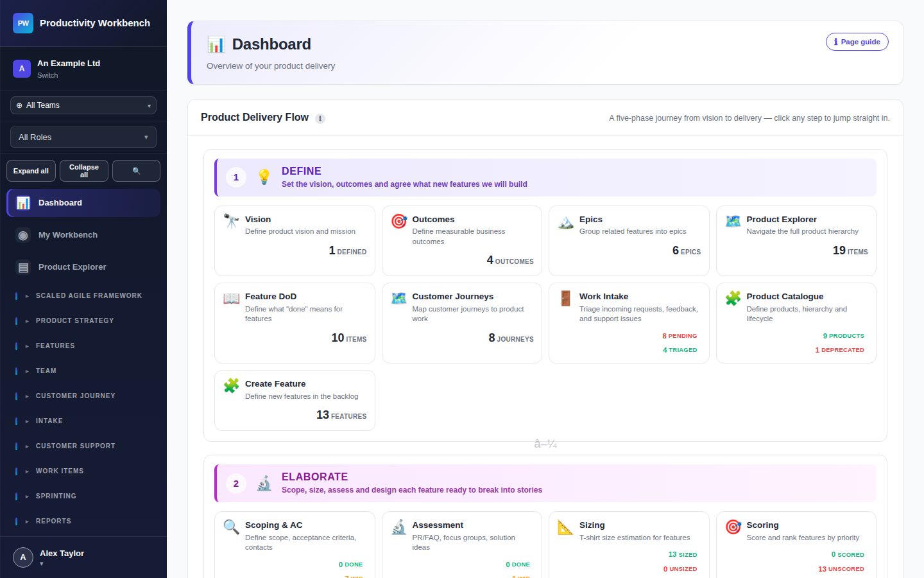Click the Feature DoD book icon
This screenshot has height=578, width=924.
tap(231, 299)
